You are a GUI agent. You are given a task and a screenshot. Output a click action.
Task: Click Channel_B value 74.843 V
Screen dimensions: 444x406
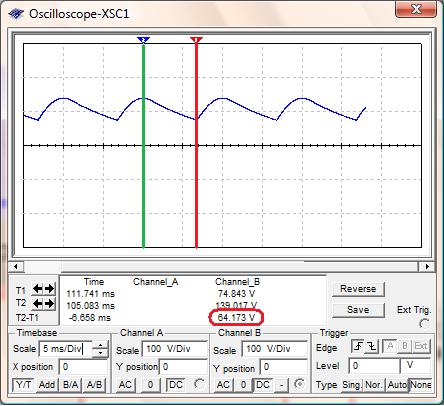pos(236,294)
